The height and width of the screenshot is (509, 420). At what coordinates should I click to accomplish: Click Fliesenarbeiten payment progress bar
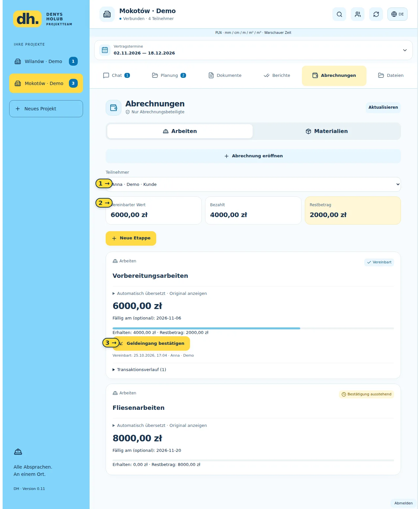point(253,460)
